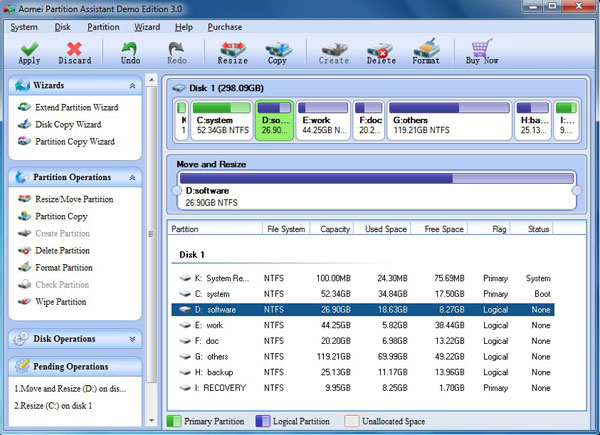
Task: Sort list by Free Space column
Action: 443,229
